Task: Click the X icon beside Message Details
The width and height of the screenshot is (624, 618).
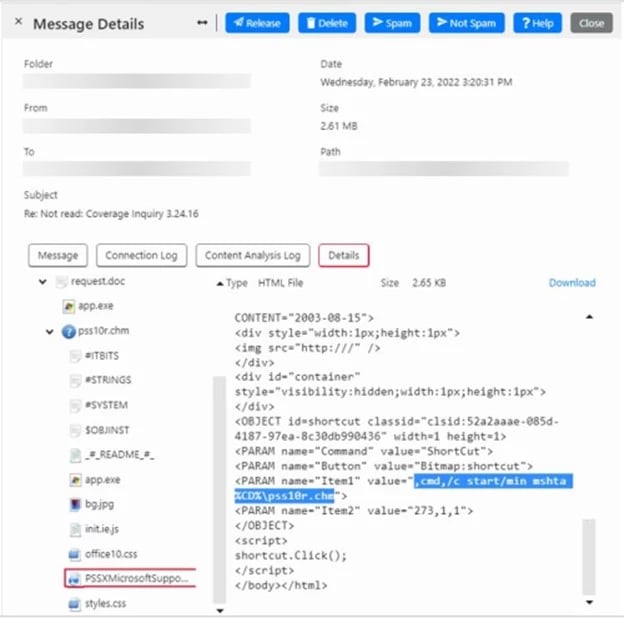Action: coord(19,22)
